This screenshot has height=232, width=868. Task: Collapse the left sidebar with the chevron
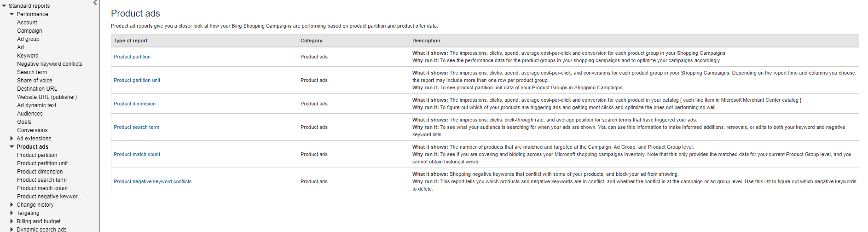[x=95, y=3]
